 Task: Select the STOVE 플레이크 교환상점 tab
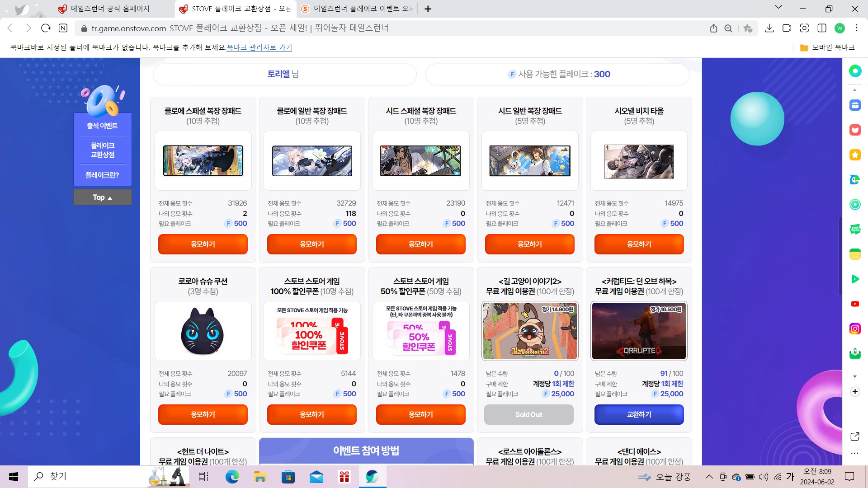tap(235, 9)
